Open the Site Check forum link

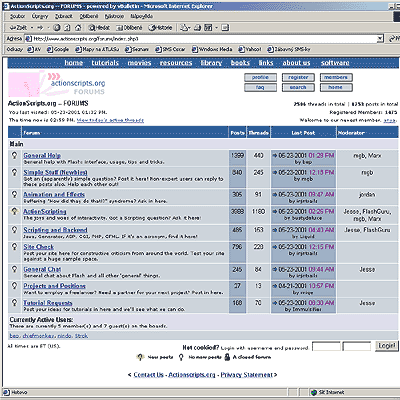click(39, 247)
